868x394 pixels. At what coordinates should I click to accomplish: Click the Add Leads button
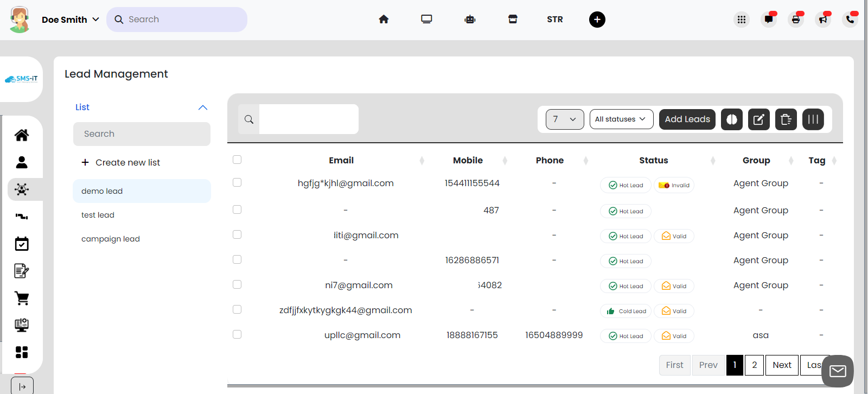pos(687,119)
